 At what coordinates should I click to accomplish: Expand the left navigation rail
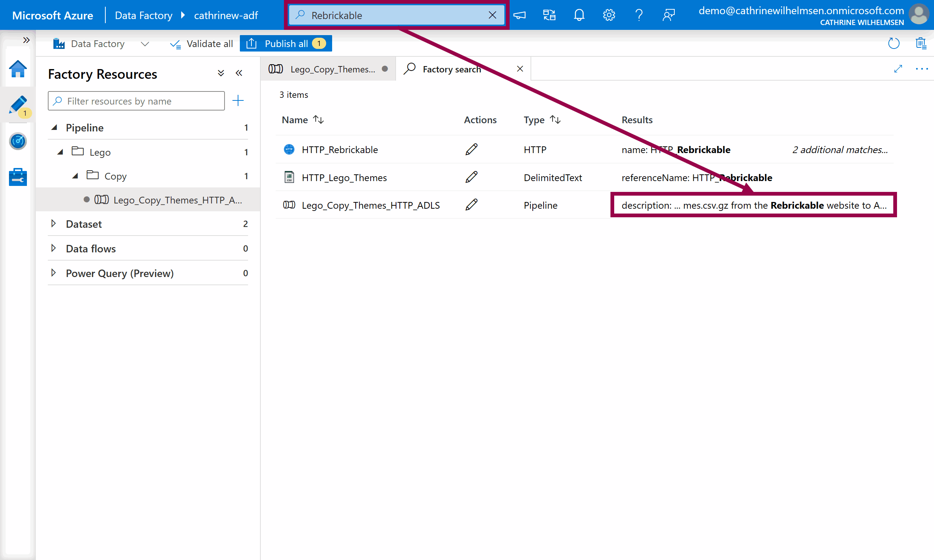(26, 40)
